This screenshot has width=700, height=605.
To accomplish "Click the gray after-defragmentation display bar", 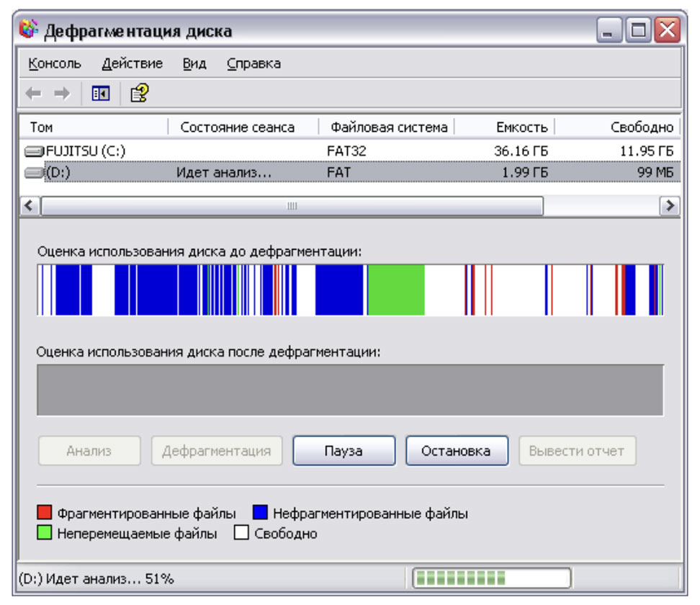I will tap(351, 390).
